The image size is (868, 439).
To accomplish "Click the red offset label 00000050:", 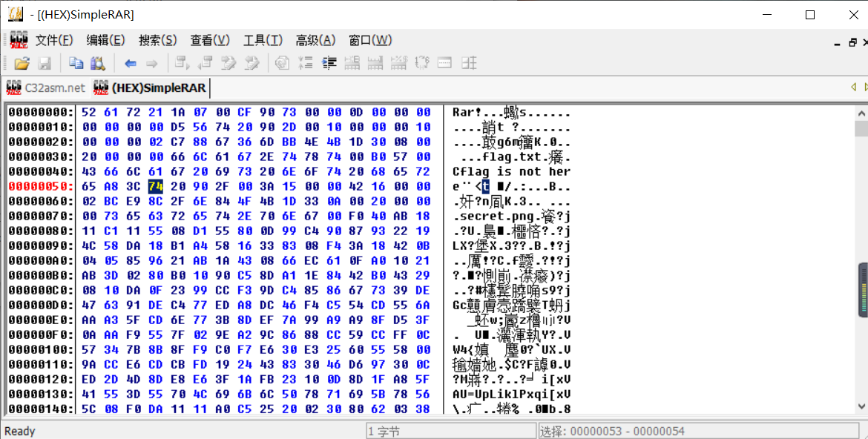I will click(x=41, y=187).
